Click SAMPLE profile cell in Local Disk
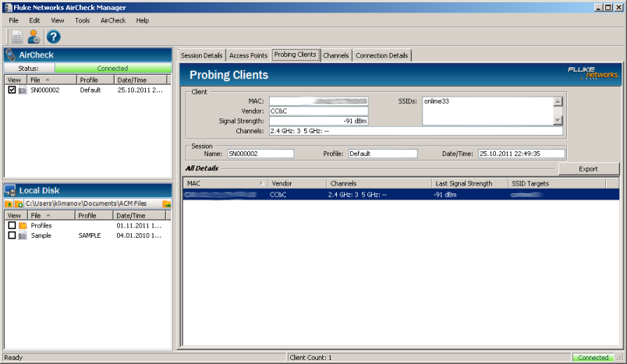Screen dimensions: 627x364 (90, 235)
